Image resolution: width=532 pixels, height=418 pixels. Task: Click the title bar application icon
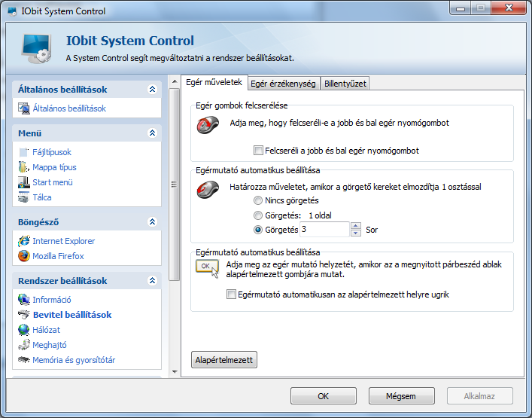12,11
